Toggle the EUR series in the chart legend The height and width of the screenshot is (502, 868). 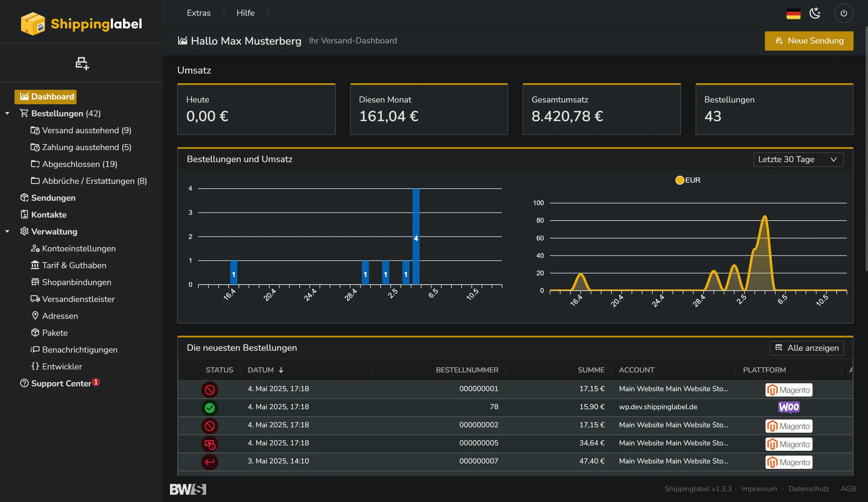(x=687, y=180)
